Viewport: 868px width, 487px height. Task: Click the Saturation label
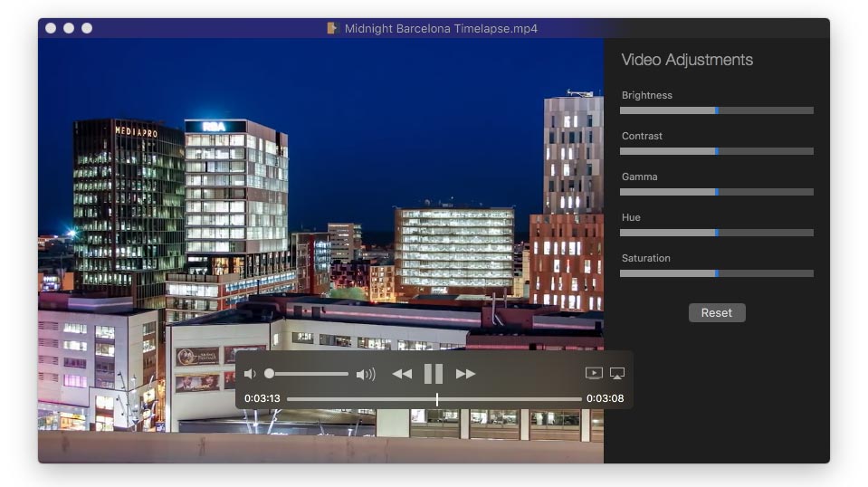click(x=645, y=259)
